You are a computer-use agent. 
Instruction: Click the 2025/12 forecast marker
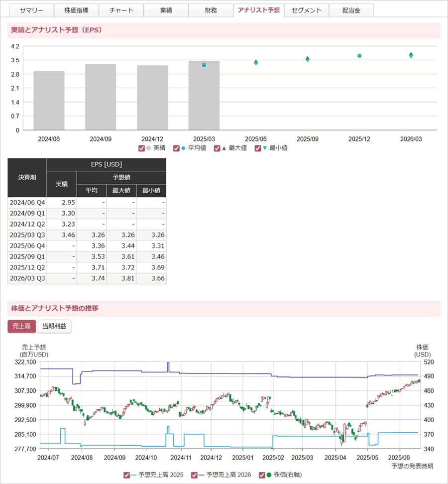pyautogui.click(x=359, y=56)
